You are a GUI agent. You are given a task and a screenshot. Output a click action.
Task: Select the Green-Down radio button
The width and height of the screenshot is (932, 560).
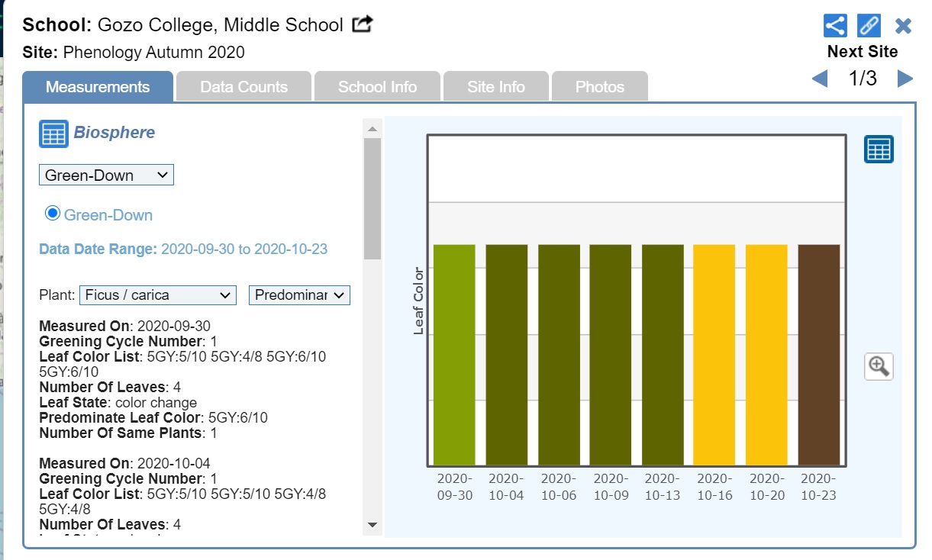pyautogui.click(x=53, y=214)
